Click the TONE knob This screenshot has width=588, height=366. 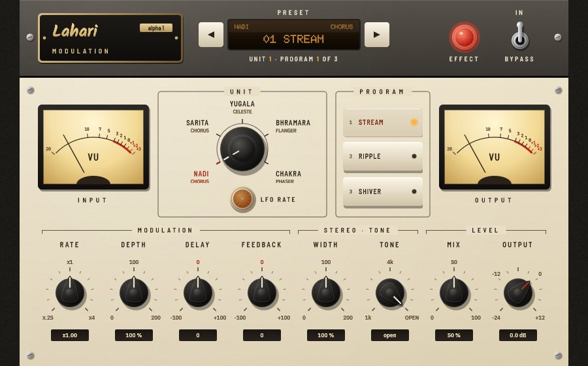(x=390, y=293)
